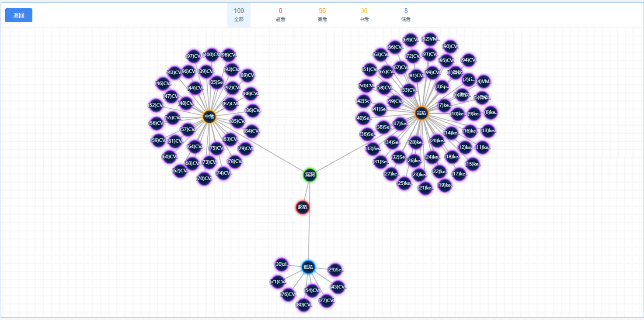Select node (21)ke.. in the graph
The image size is (644, 320).
point(425,188)
